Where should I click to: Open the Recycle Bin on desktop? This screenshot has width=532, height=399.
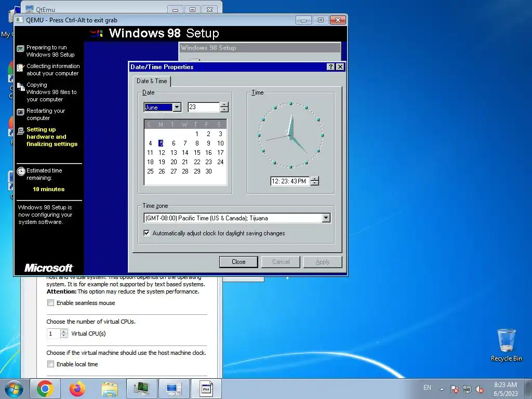[x=506, y=345]
